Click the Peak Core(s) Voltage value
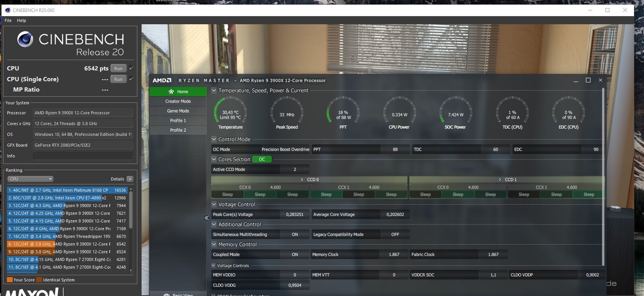The height and width of the screenshot is (296, 644). pos(295,215)
